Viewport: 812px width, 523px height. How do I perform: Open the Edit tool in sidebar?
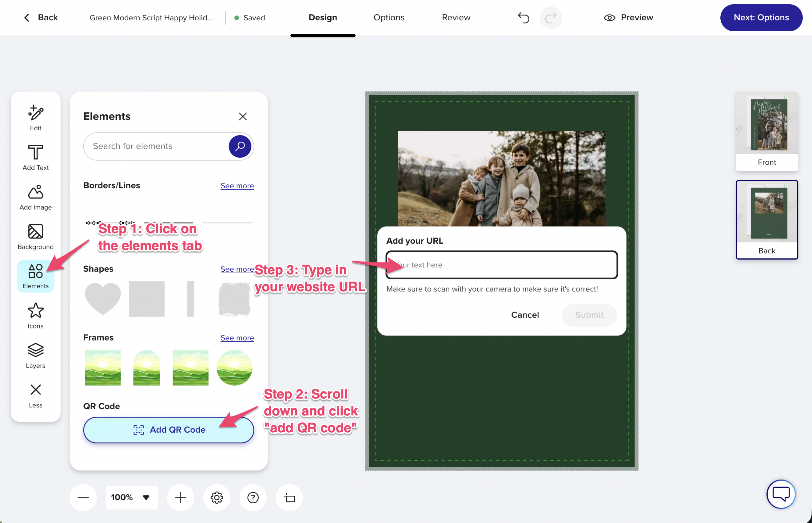pyautogui.click(x=35, y=117)
